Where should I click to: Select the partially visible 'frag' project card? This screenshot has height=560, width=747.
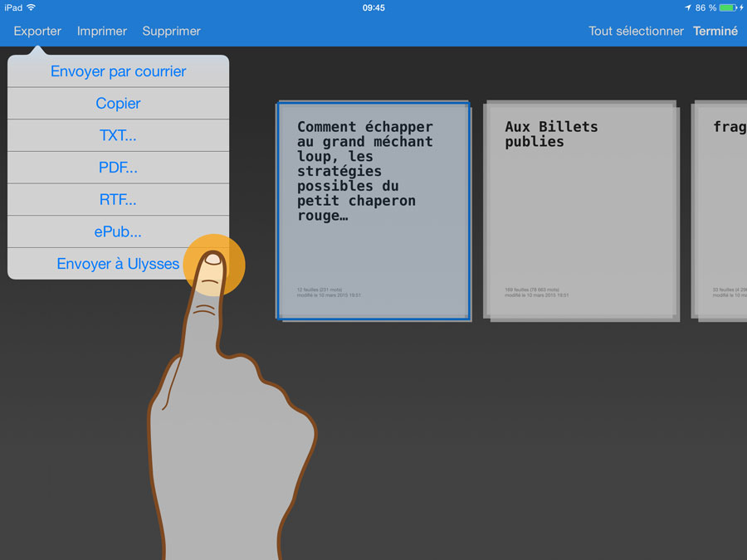pyautogui.click(x=719, y=211)
